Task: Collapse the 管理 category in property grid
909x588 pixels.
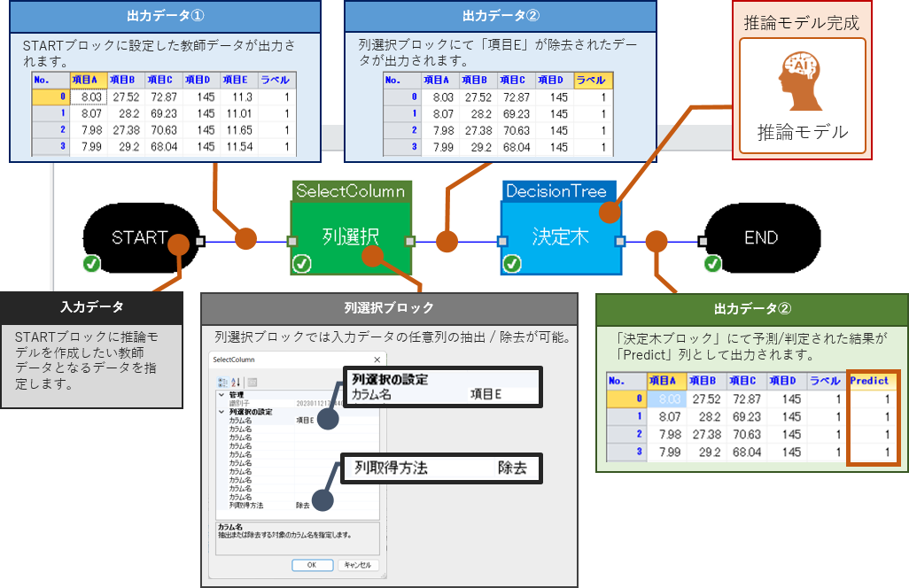Action: [221, 394]
